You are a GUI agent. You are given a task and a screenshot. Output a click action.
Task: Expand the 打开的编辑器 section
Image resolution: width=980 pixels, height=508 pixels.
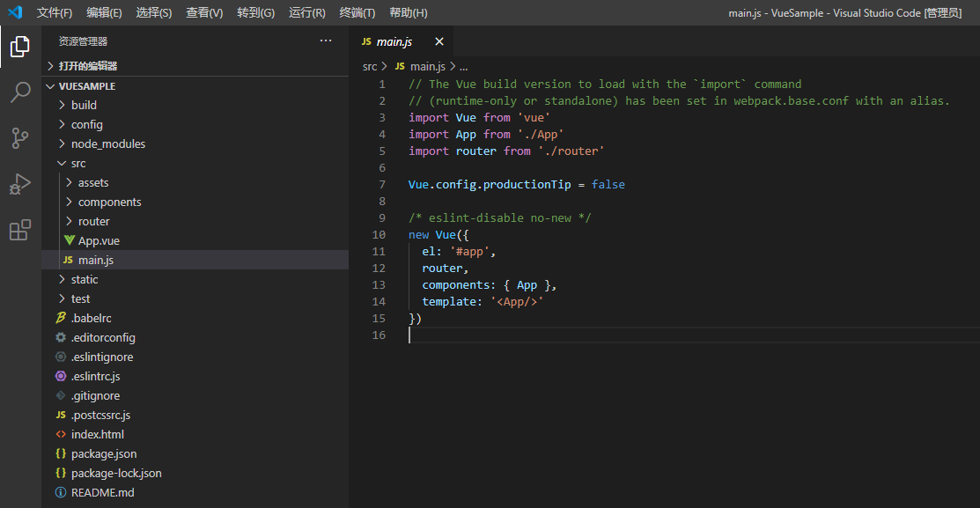tap(50, 66)
